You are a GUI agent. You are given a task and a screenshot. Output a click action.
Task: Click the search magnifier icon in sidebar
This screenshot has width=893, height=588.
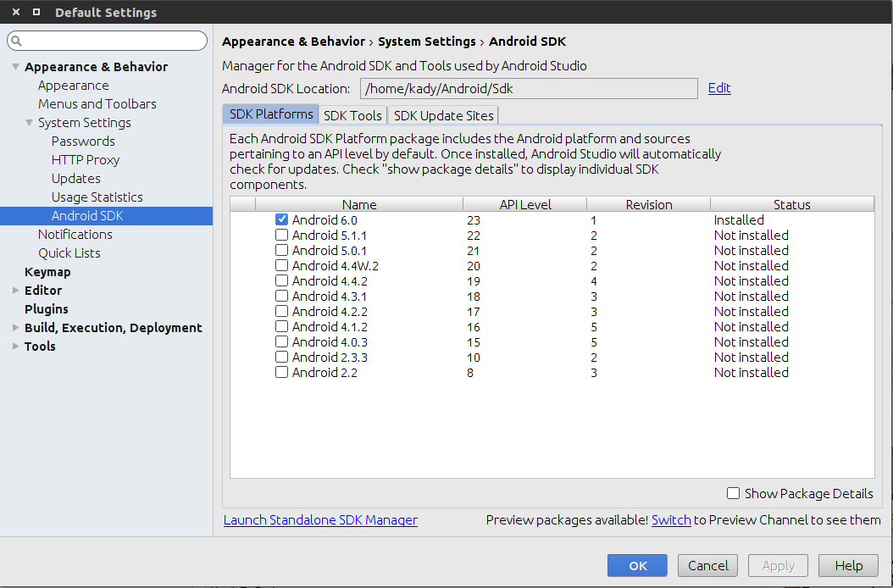[x=16, y=42]
